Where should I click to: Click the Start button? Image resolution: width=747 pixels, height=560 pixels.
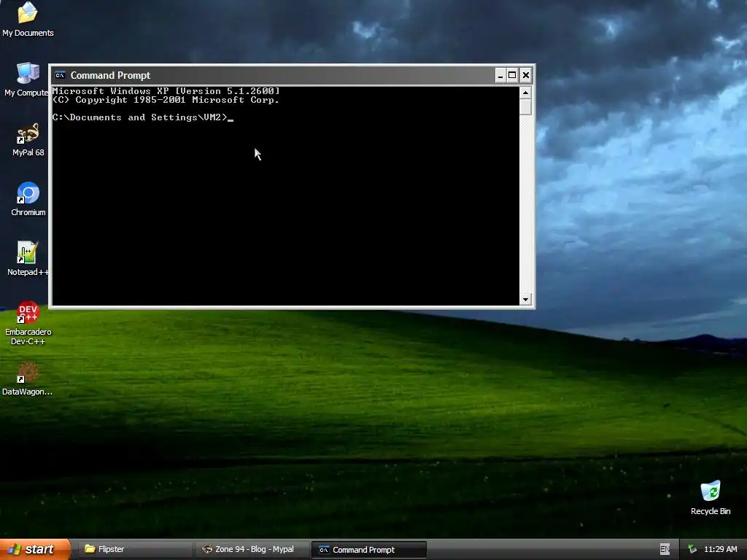point(35,549)
